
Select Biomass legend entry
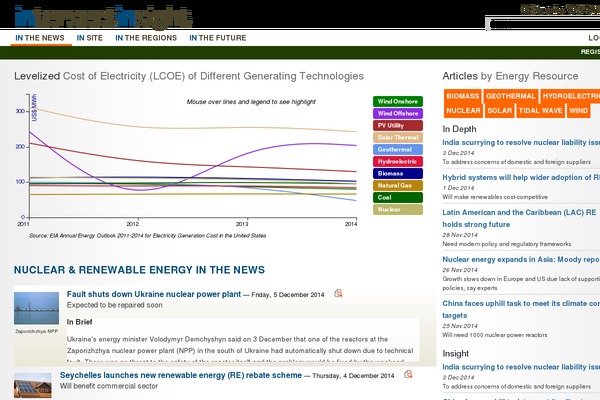pos(398,173)
